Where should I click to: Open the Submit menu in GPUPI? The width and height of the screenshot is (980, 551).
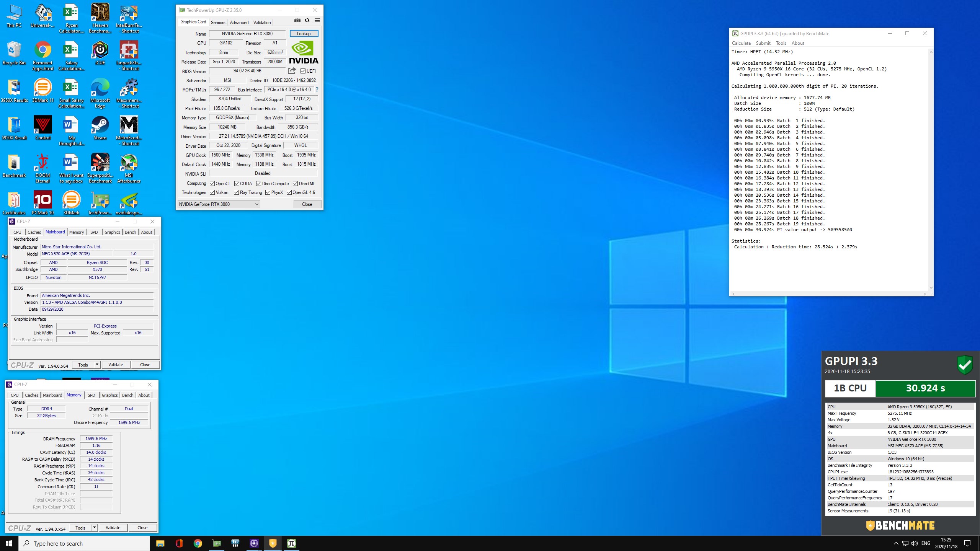pyautogui.click(x=763, y=43)
